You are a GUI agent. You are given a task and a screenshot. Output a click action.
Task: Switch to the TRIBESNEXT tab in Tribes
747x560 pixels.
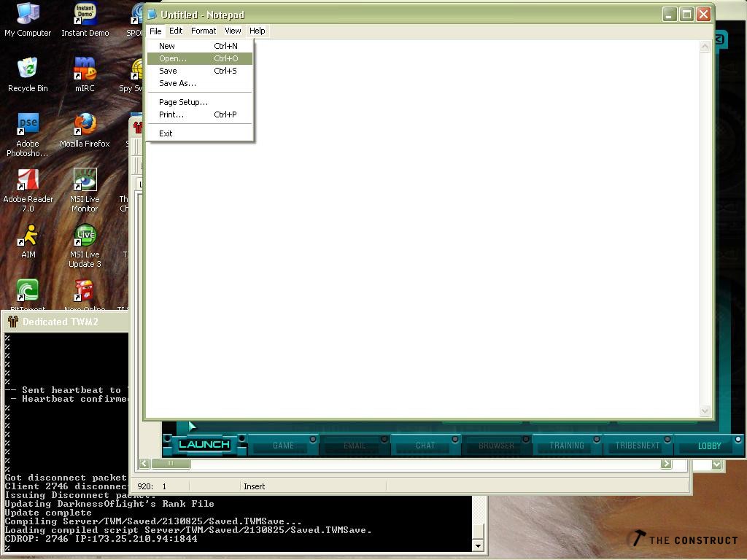[x=638, y=446]
